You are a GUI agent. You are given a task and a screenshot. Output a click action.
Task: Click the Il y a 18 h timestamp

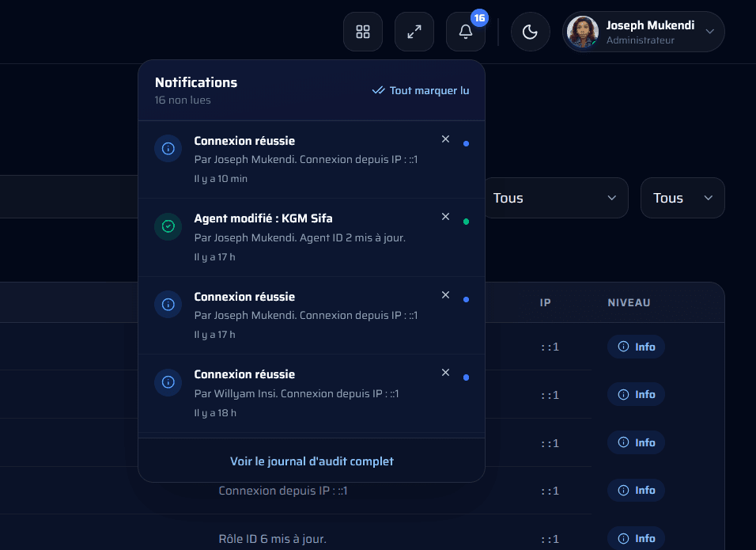click(215, 413)
